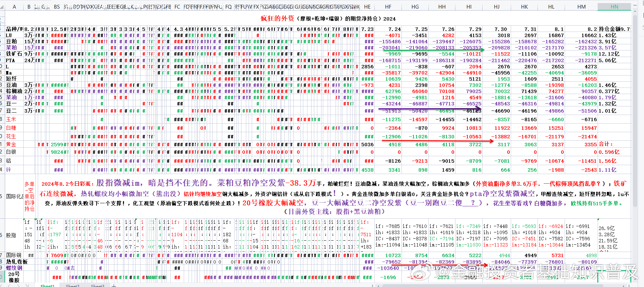This screenshot has height=287, width=644.
Task: Select column header HN
Action: pos(614,7)
